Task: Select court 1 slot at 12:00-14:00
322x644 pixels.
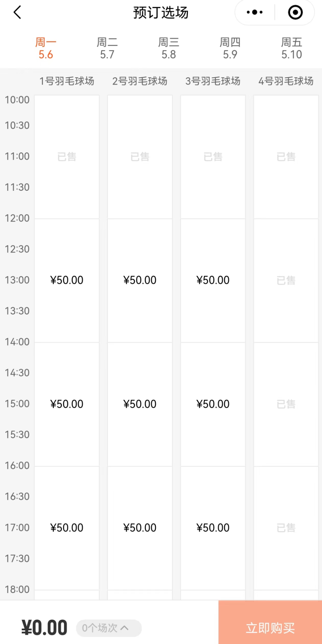Action: click(x=67, y=280)
